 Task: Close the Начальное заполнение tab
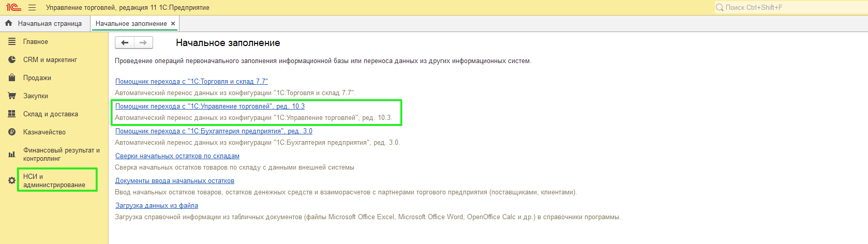click(173, 23)
